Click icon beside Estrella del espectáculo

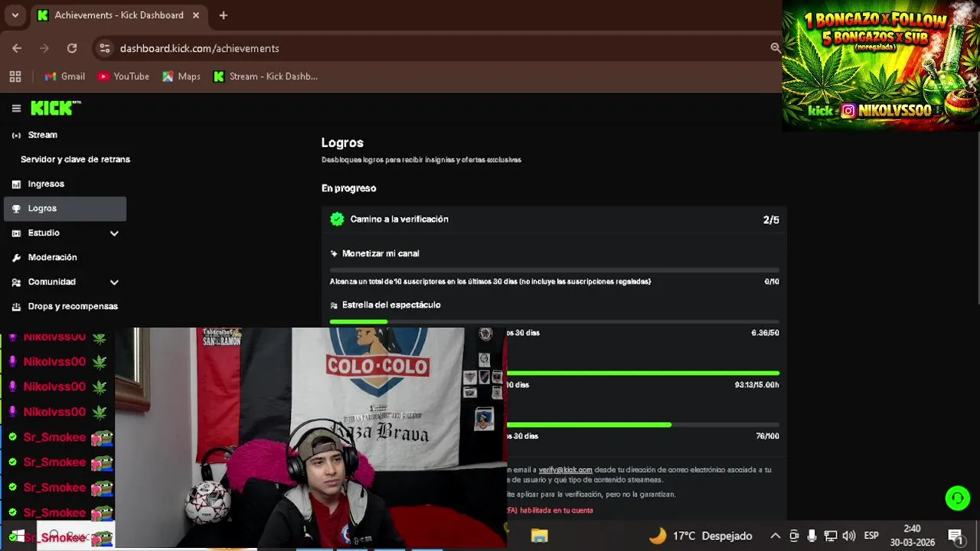(x=334, y=305)
